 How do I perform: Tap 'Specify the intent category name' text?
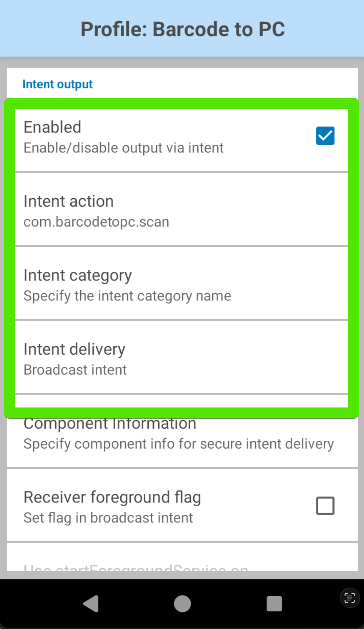pyautogui.click(x=127, y=296)
